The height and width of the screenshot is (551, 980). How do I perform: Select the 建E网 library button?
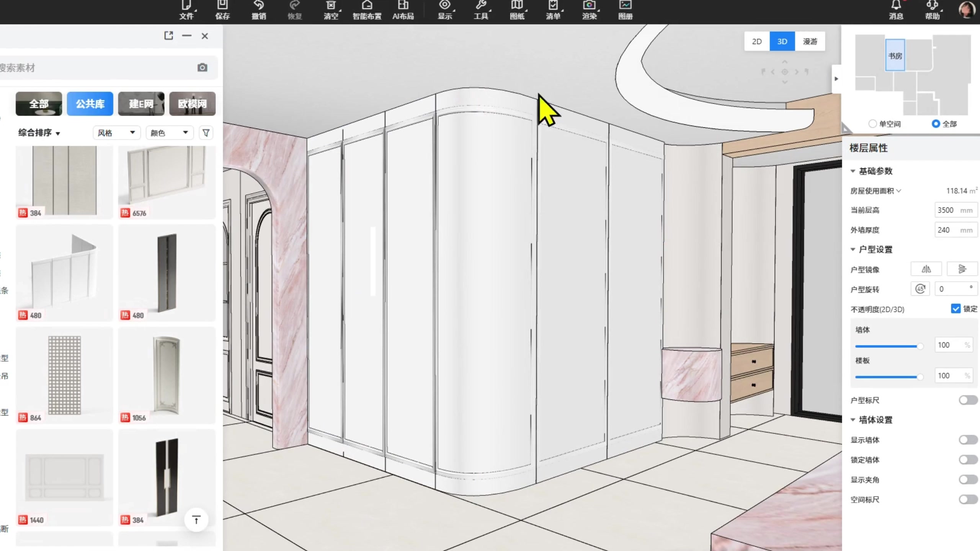141,104
